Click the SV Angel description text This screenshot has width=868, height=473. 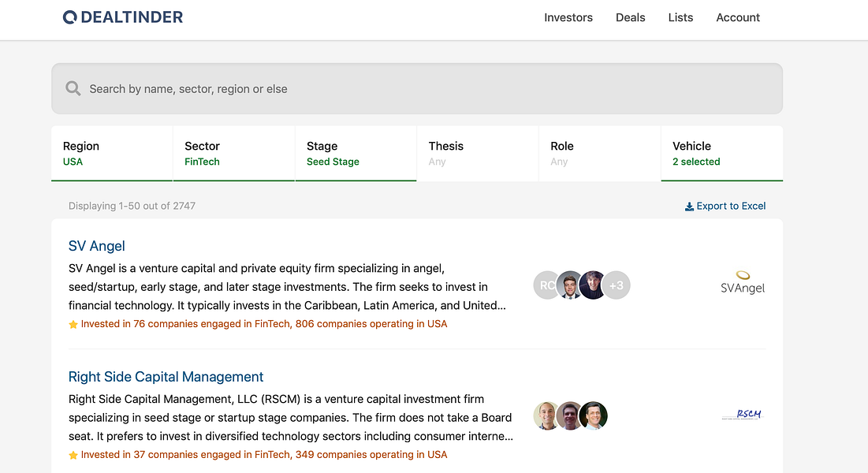pos(287,287)
